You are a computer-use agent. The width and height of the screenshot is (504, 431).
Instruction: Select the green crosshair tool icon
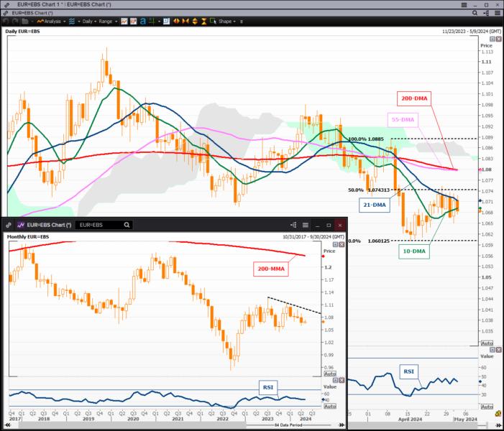pyautogui.click(x=152, y=22)
